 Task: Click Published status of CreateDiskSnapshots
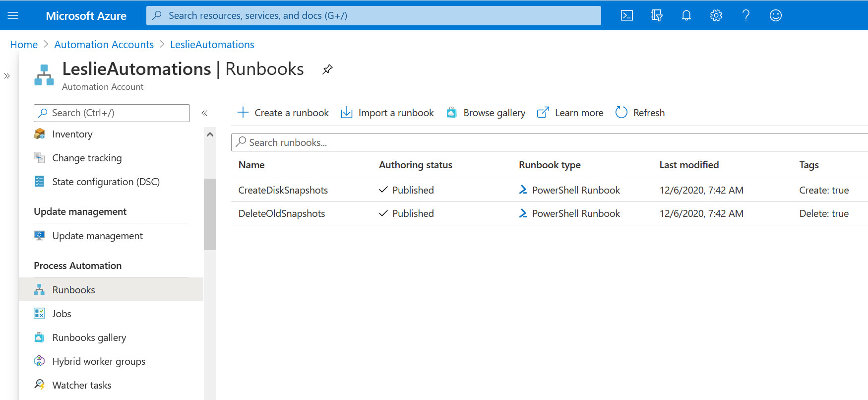tap(406, 190)
